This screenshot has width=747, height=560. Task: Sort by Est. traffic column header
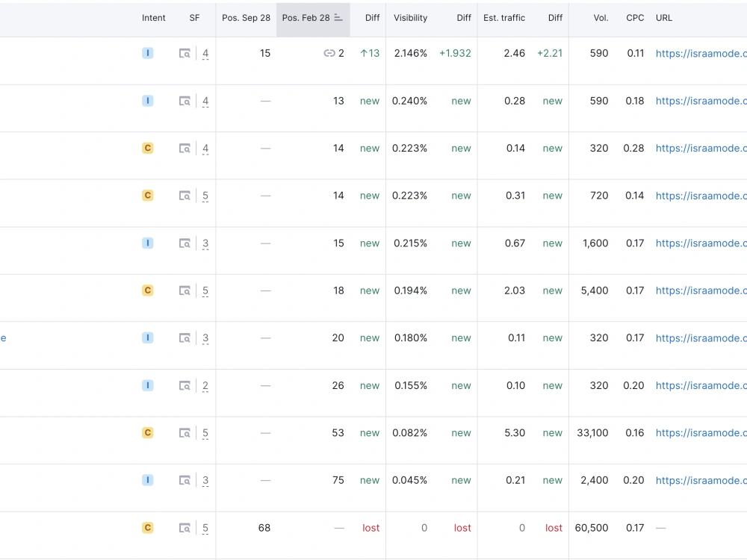click(504, 18)
